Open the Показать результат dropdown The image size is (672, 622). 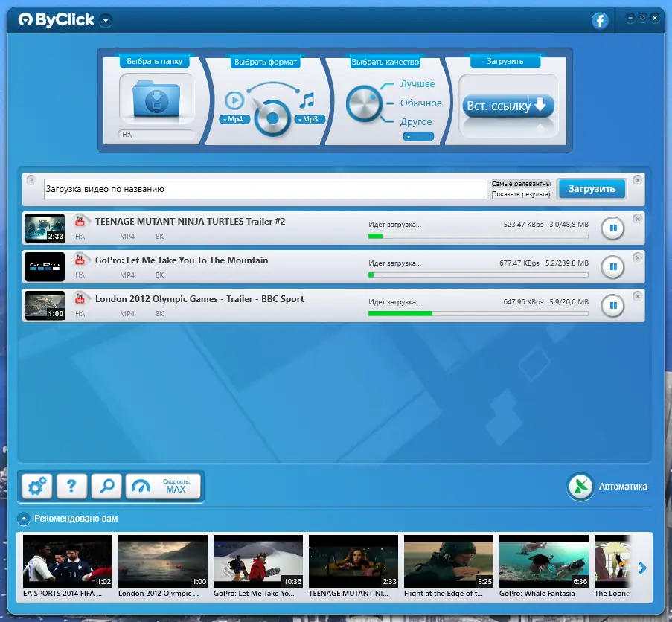[x=521, y=194]
